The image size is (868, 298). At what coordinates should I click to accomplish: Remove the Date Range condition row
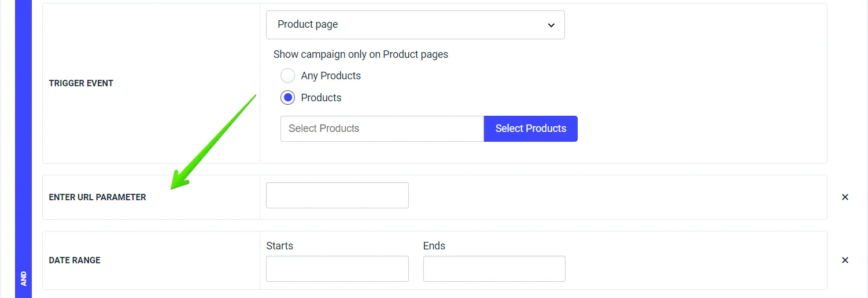[845, 260]
